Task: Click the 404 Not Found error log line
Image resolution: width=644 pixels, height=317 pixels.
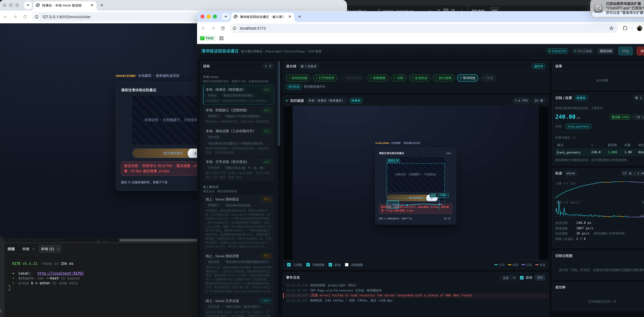Action: pyautogui.click(x=416, y=295)
